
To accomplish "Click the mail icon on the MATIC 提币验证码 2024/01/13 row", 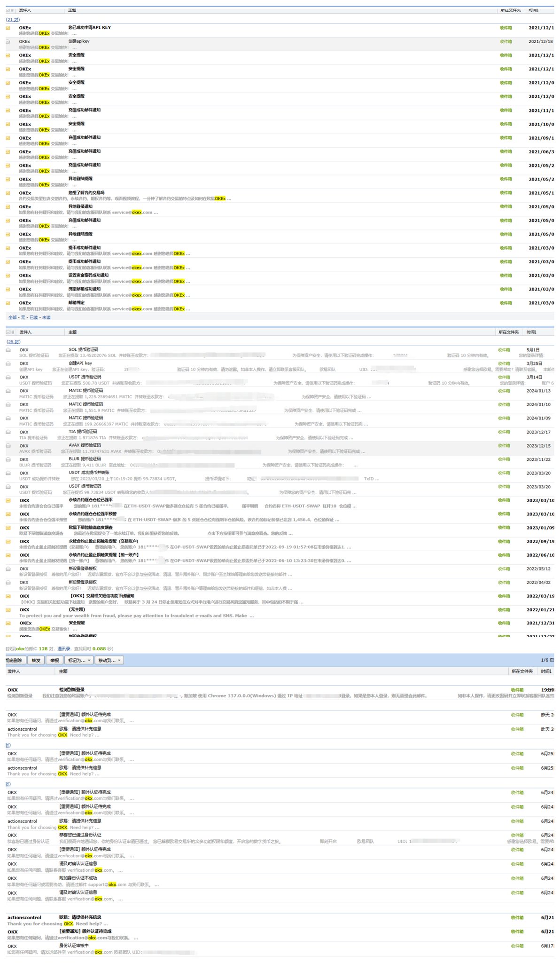I will (x=8, y=391).
